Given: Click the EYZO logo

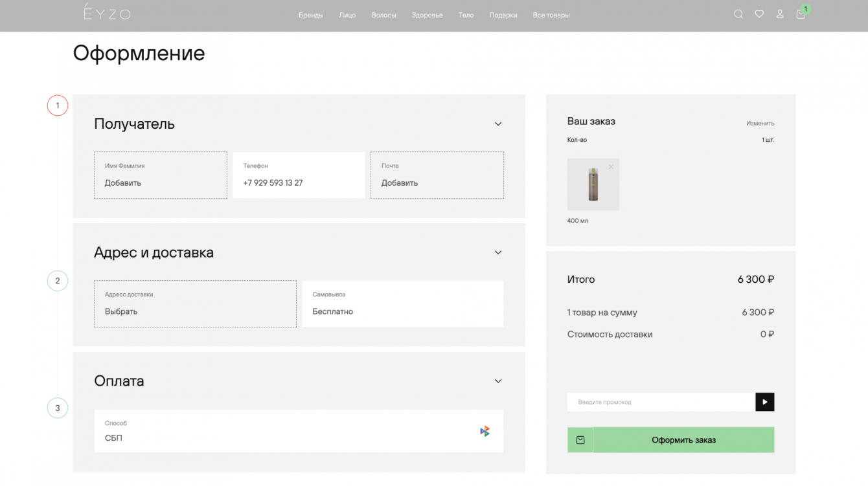Looking at the screenshot, I should click(x=107, y=12).
